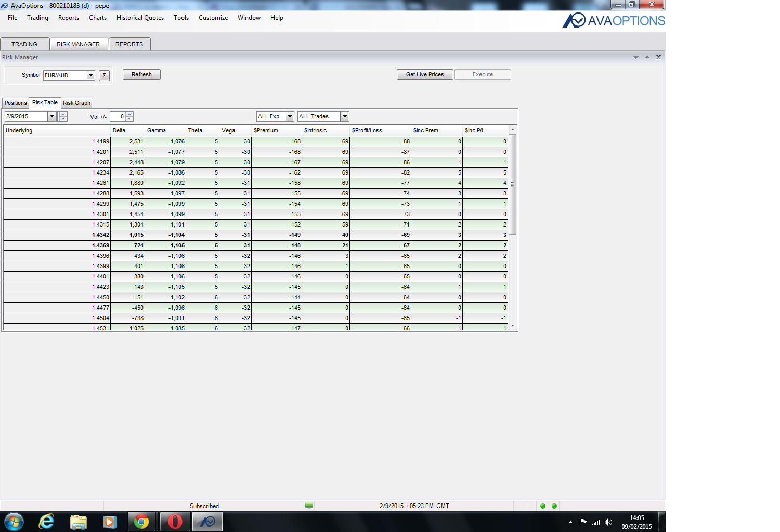Open the 2/9/2015 date dropdown

[x=52, y=116]
